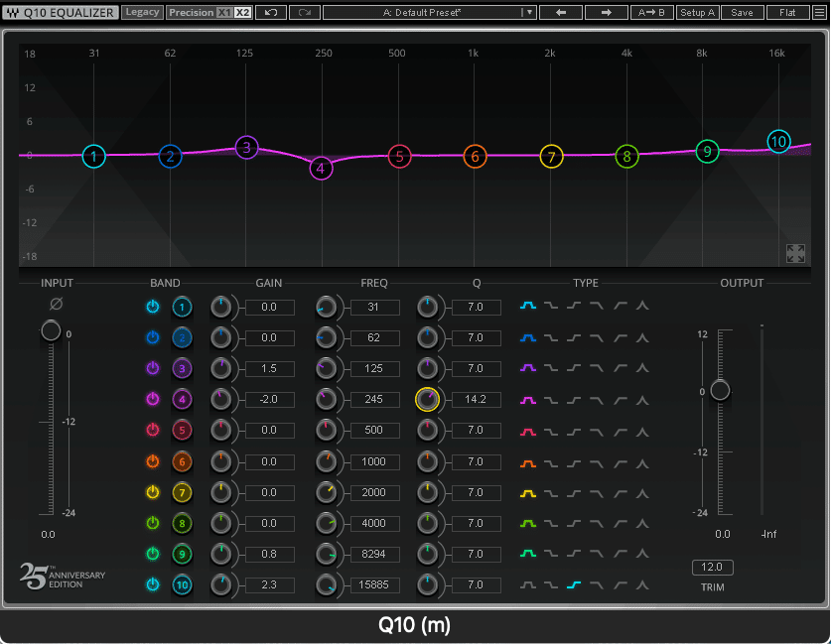Toggle band 9 power button

pos(153,554)
